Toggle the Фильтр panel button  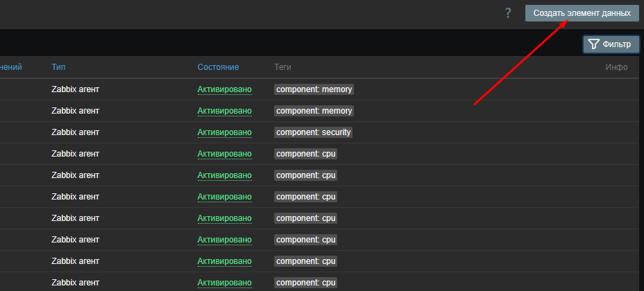point(611,44)
